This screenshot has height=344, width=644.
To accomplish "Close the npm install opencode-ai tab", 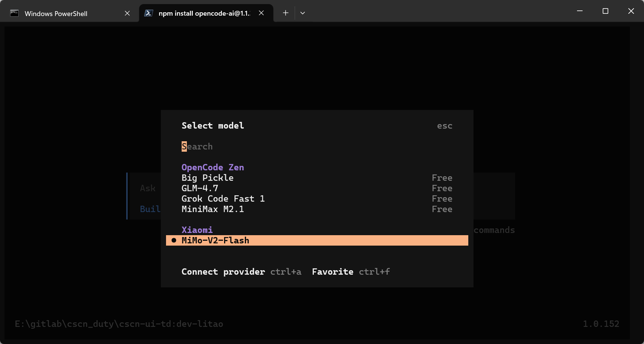I will 261,13.
